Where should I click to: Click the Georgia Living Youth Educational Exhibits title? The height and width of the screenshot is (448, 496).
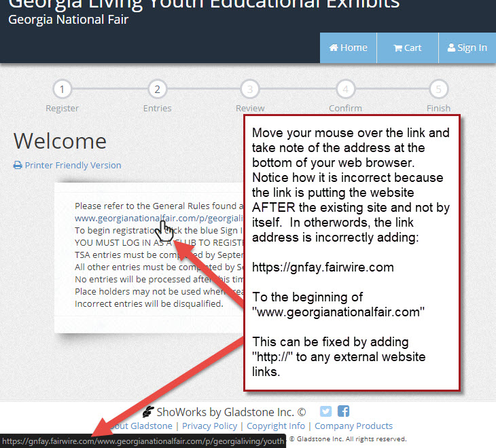pos(204,4)
